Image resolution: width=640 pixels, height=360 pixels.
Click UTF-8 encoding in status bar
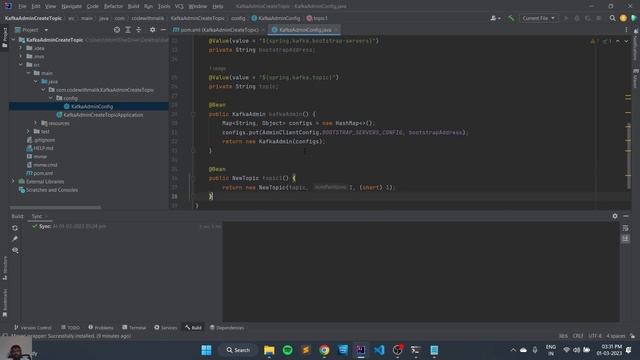pyautogui.click(x=595, y=336)
